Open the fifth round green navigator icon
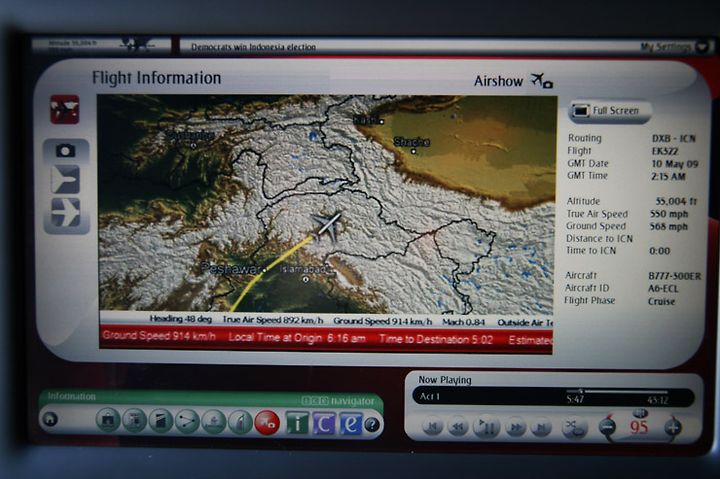 click(x=214, y=421)
